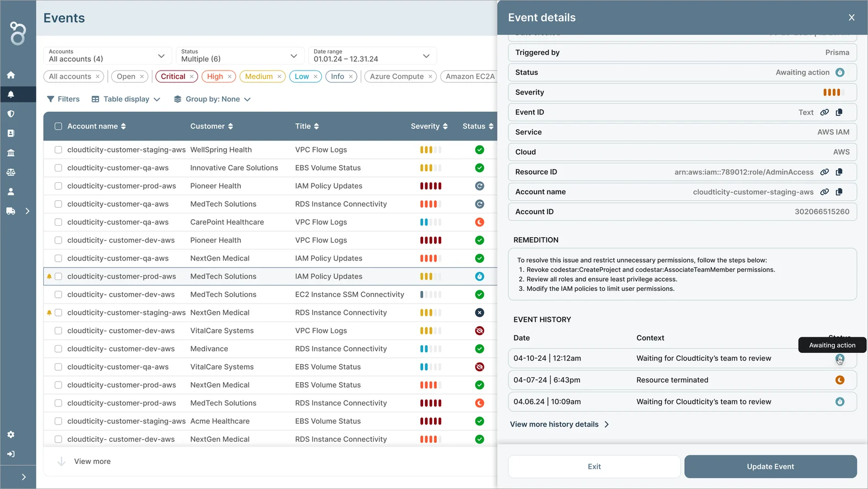This screenshot has height=489, width=868.
Task: Click the Exit button
Action: (x=594, y=467)
